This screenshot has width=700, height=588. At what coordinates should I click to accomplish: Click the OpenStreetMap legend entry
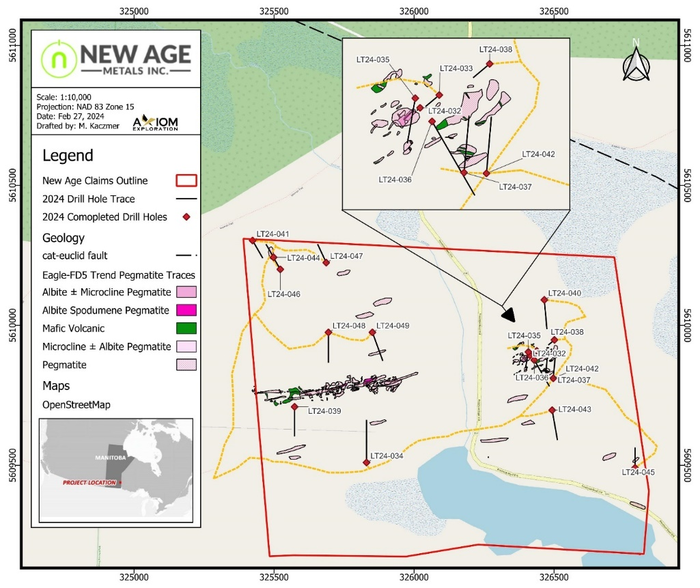click(76, 405)
